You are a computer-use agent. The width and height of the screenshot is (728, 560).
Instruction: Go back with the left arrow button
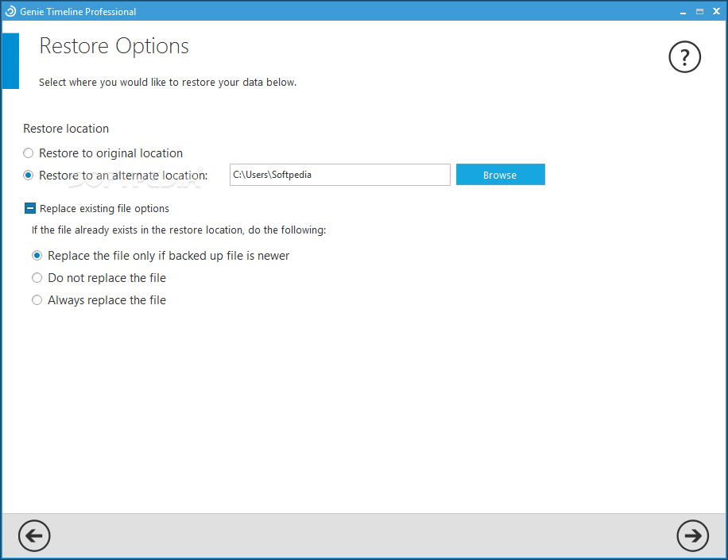(x=34, y=536)
